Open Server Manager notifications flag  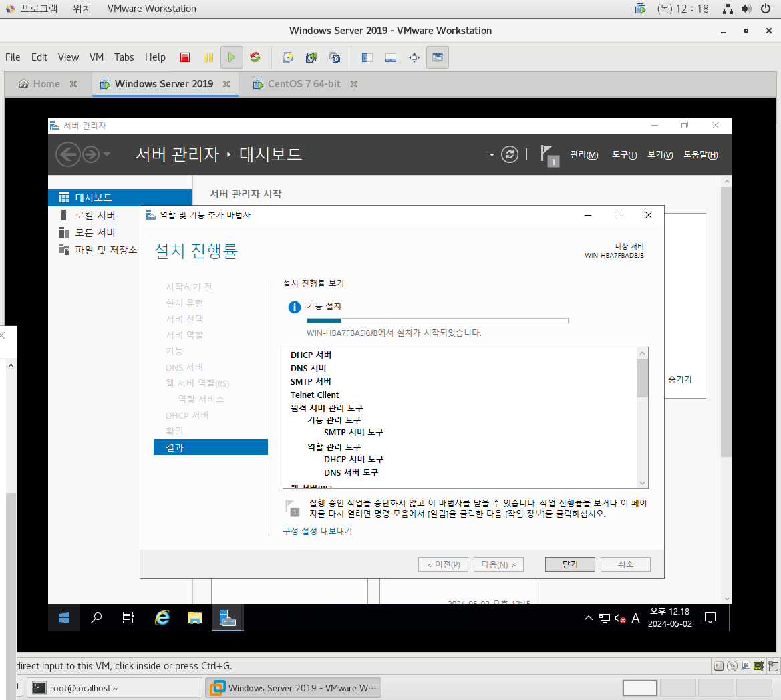coord(549,156)
